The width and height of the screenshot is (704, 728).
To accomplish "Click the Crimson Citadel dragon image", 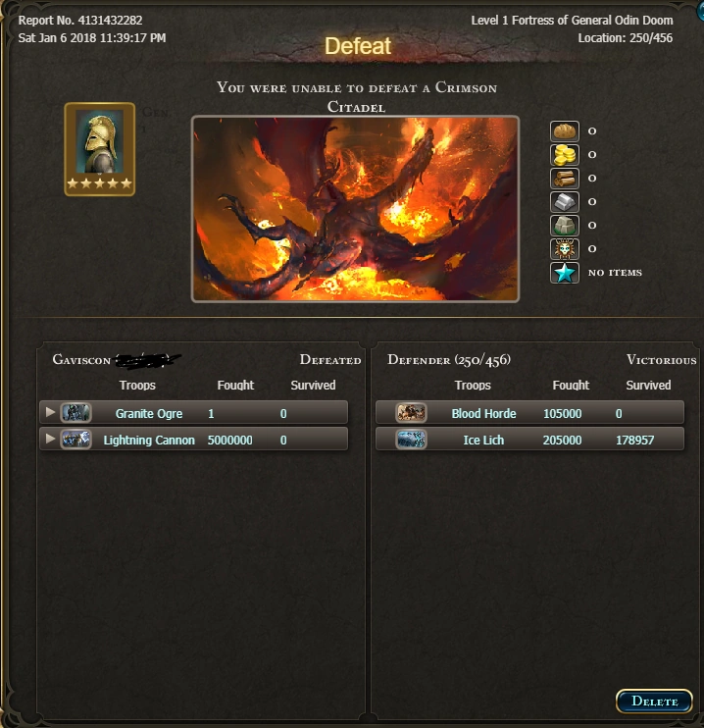I will pyautogui.click(x=355, y=209).
